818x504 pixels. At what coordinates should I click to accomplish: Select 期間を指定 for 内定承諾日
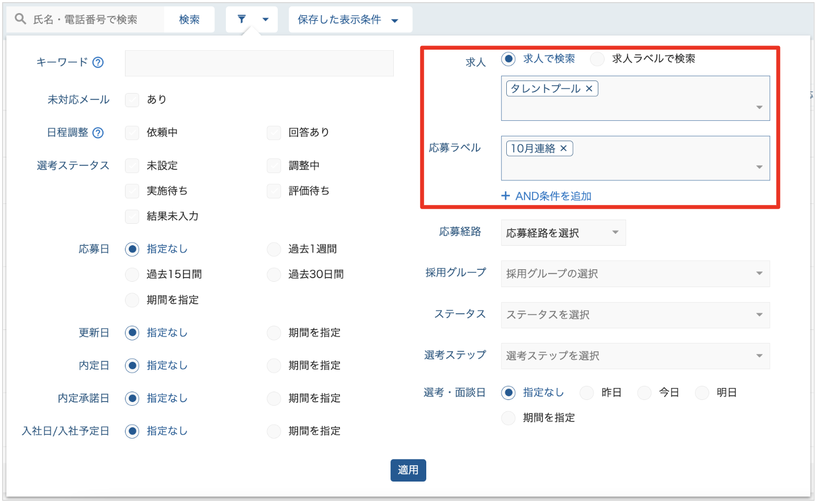tap(274, 398)
